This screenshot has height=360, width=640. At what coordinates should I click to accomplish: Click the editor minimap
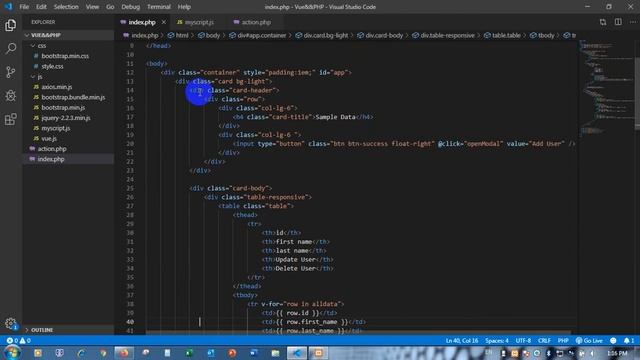click(606, 88)
